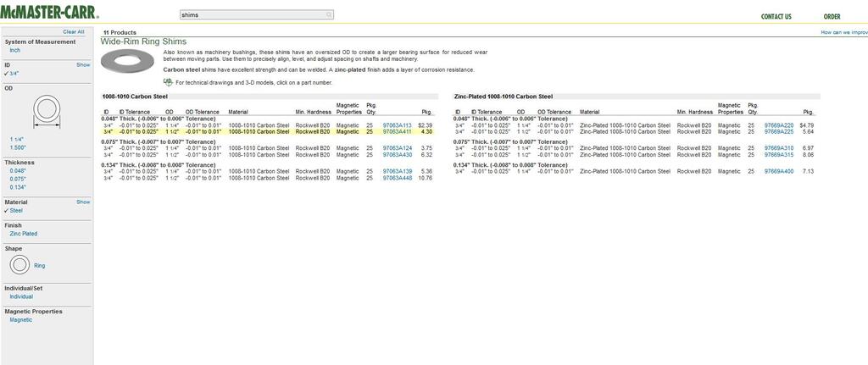Show more ID options
Image resolution: width=868 pixels, height=365 pixels.
[x=83, y=64]
